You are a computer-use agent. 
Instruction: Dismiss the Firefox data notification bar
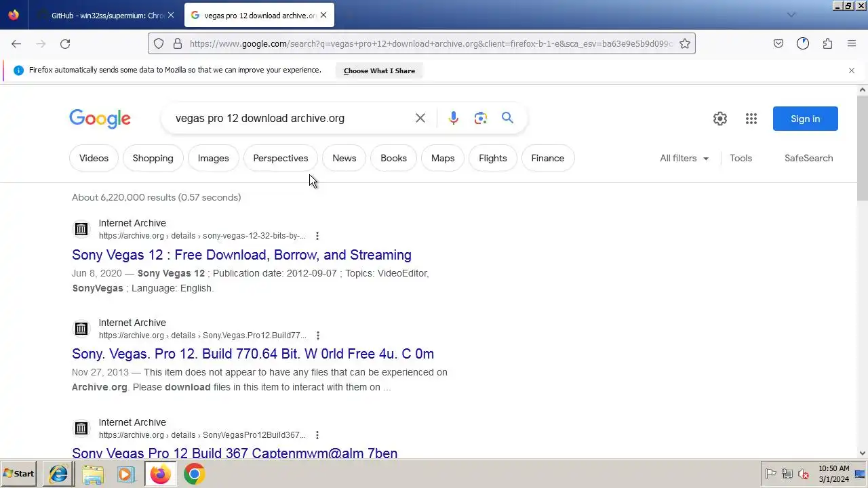[852, 70]
